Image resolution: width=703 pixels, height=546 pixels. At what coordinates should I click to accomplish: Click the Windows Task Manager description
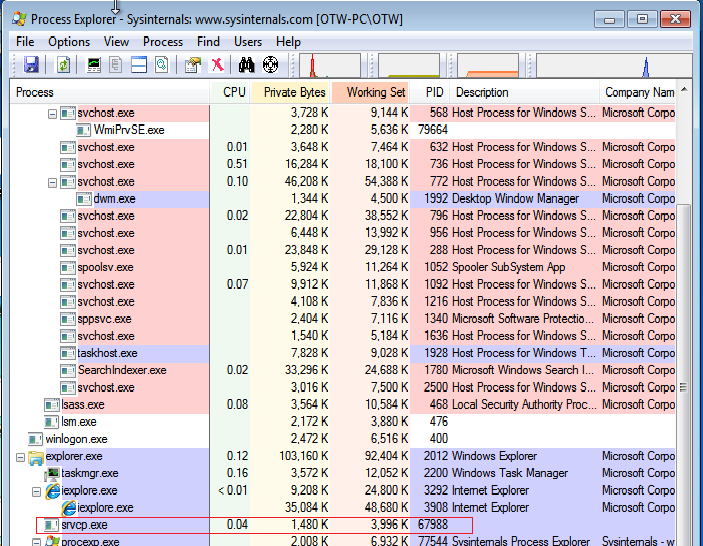[x=510, y=473]
